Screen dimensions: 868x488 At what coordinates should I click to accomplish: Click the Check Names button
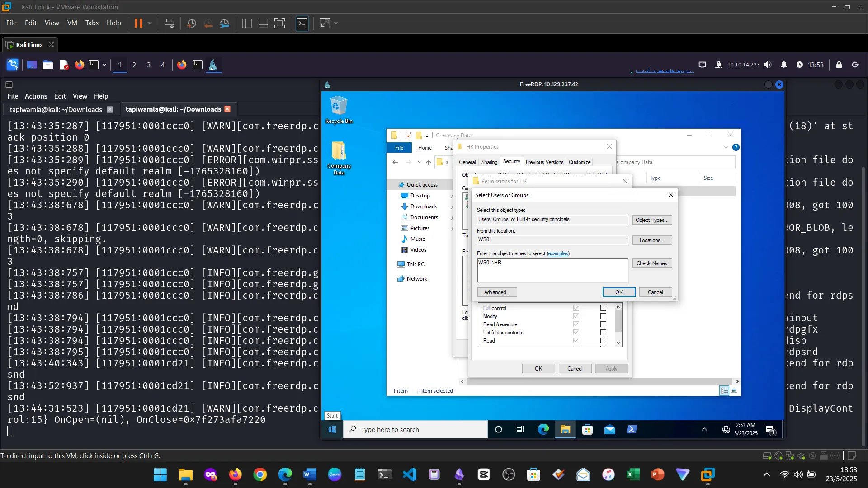[x=651, y=263]
